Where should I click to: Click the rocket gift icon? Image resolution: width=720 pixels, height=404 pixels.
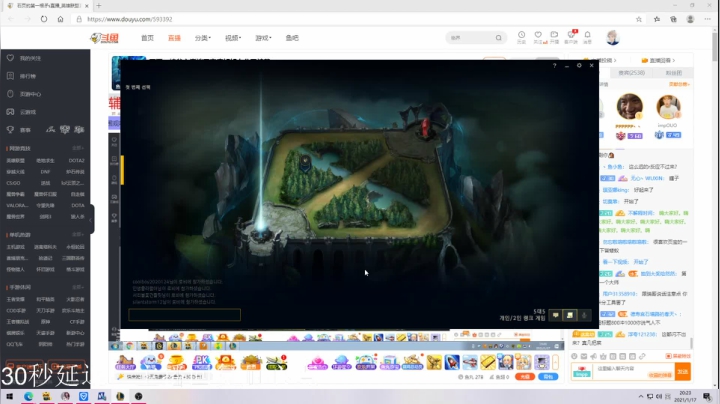[452, 362]
